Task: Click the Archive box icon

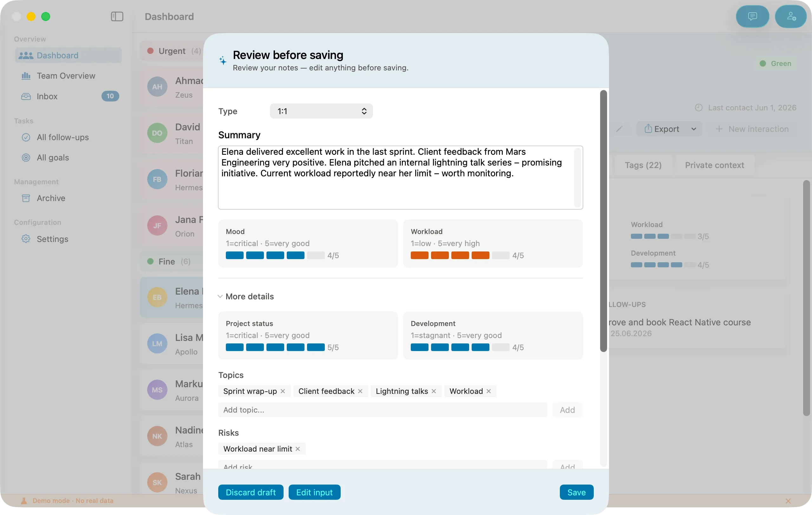Action: (26, 198)
